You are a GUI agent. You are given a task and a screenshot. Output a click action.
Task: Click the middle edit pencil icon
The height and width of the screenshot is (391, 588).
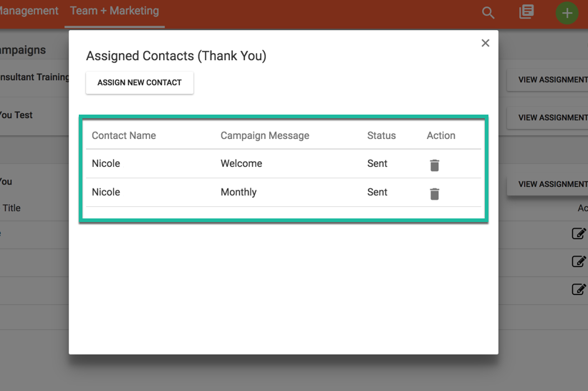click(x=579, y=261)
